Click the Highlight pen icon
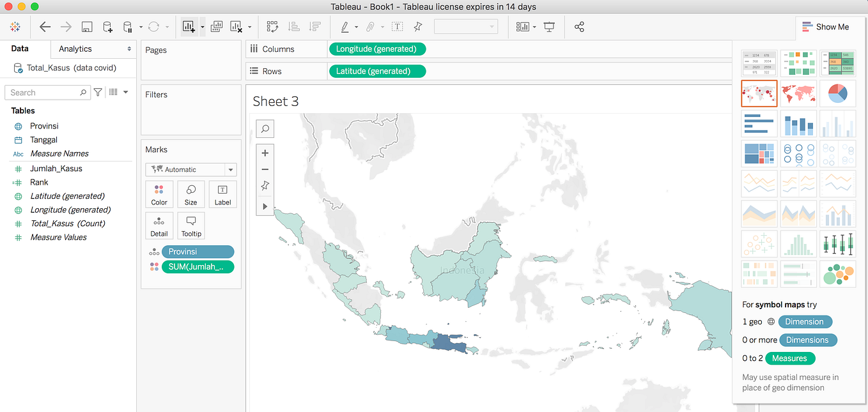This screenshot has height=412, width=868. pos(344,26)
